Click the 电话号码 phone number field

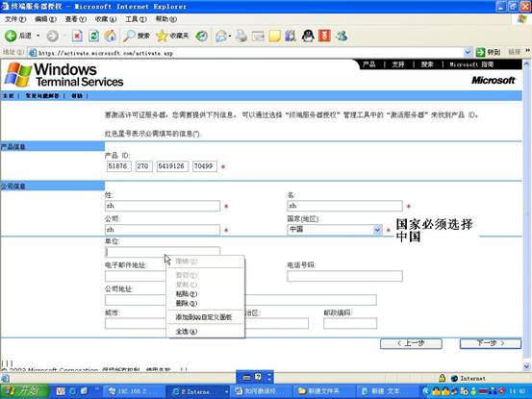point(344,276)
